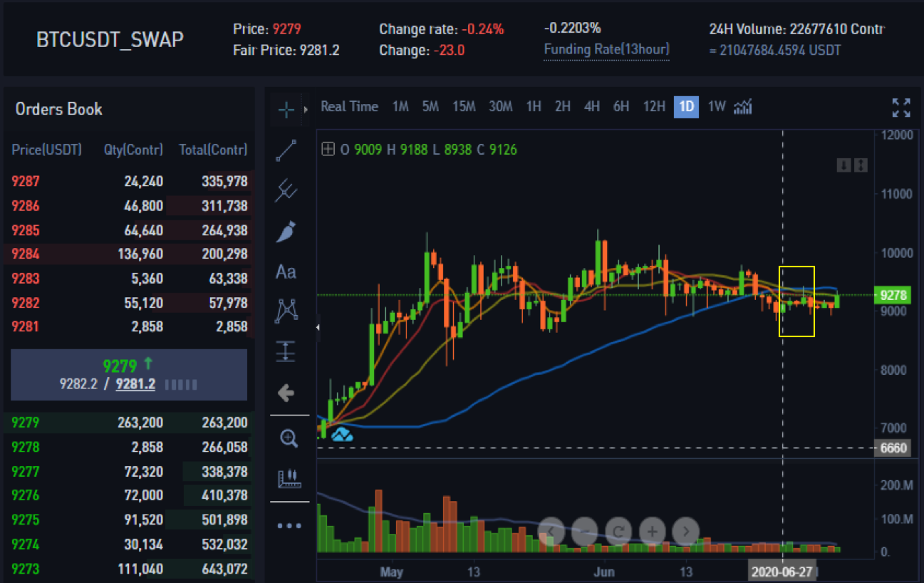Zoom in using the overlay plus button

tap(653, 531)
